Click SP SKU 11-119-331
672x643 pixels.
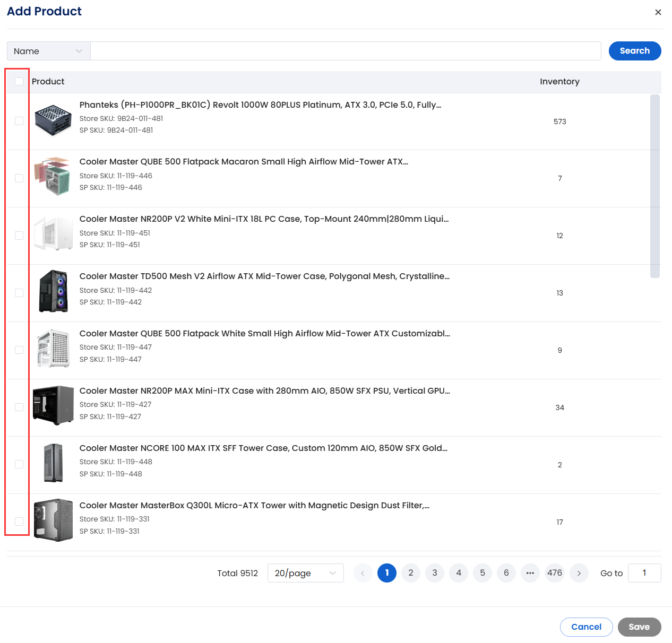[109, 531]
